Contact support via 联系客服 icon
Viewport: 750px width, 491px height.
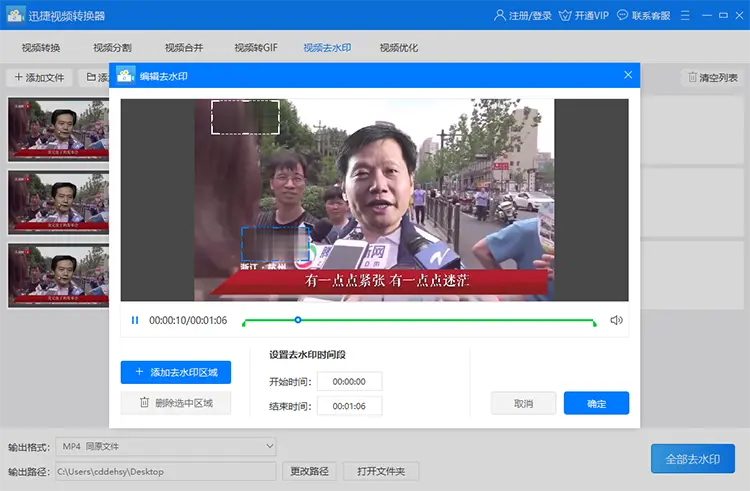622,15
